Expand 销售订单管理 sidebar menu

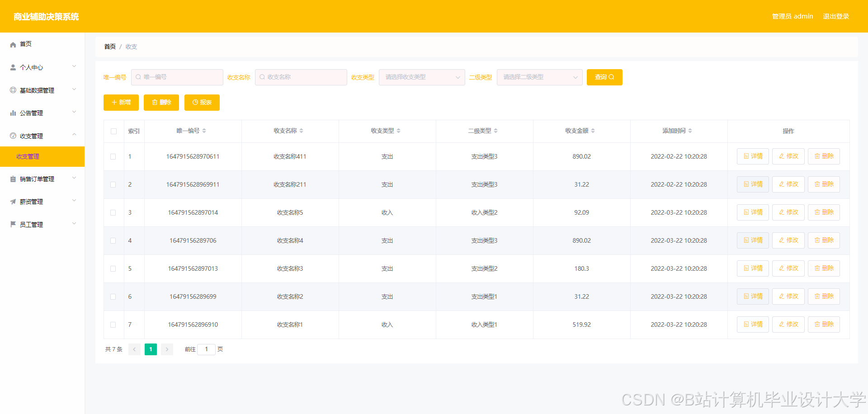click(42, 179)
